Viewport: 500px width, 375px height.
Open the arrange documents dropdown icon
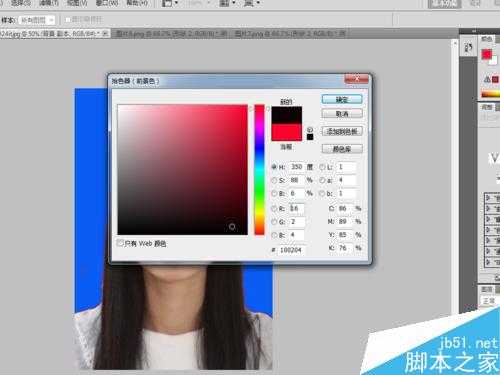click(227, 4)
